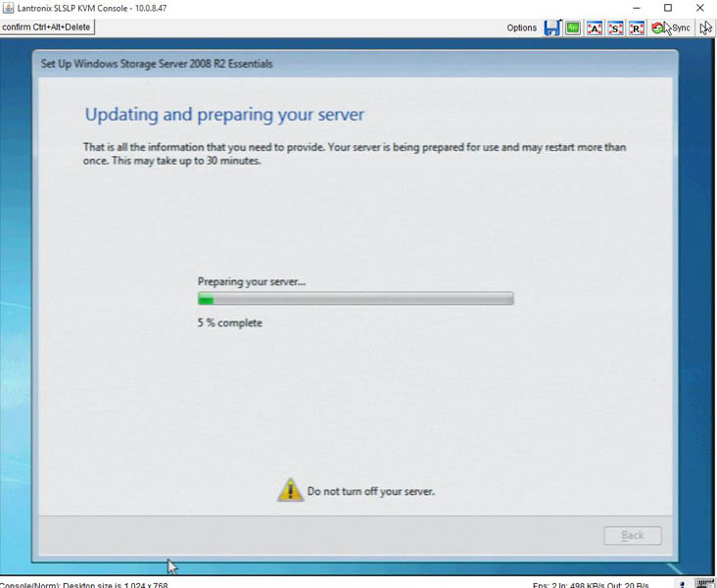Screen dimensions: 717x588
Task: Toggle the double mouse cursor icon
Action: click(x=705, y=27)
